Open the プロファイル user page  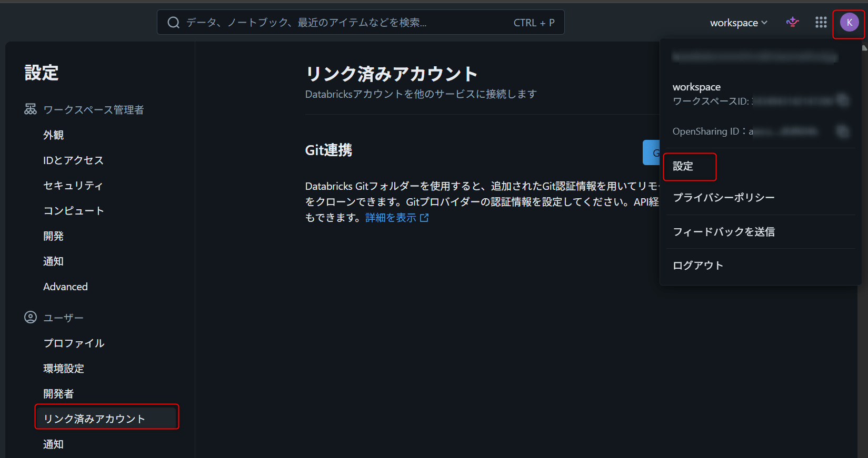[74, 343]
